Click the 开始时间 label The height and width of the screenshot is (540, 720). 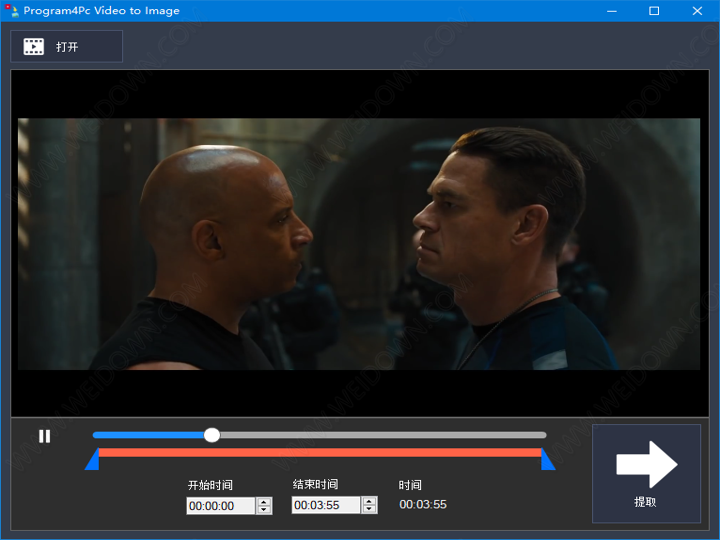pos(210,485)
